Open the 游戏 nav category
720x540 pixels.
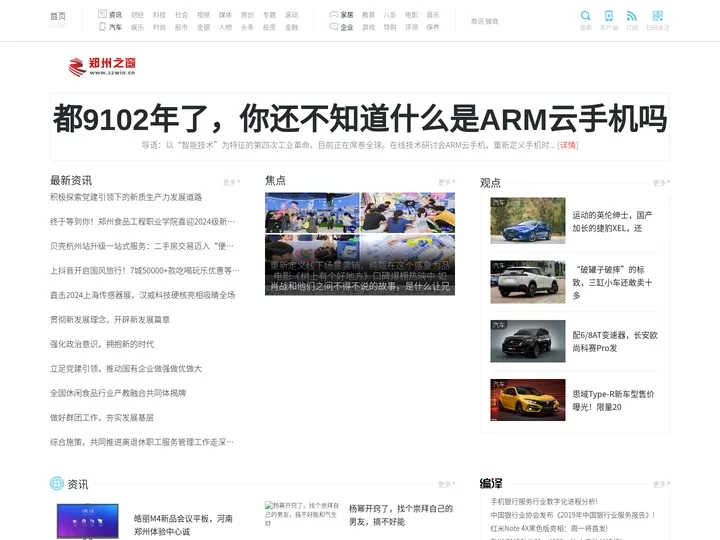coord(368,27)
